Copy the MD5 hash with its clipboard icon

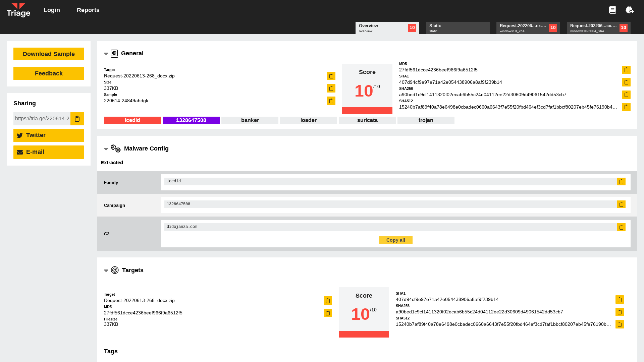point(626,70)
